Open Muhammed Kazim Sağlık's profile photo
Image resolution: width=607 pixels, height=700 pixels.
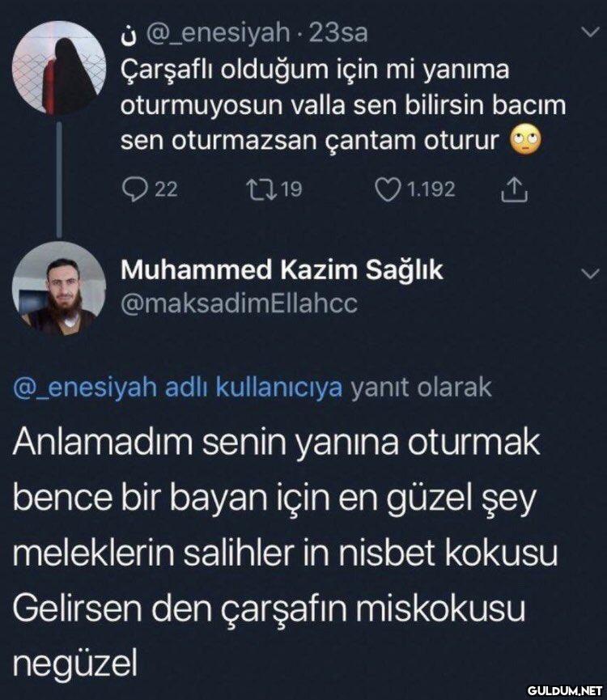[x=59, y=289]
